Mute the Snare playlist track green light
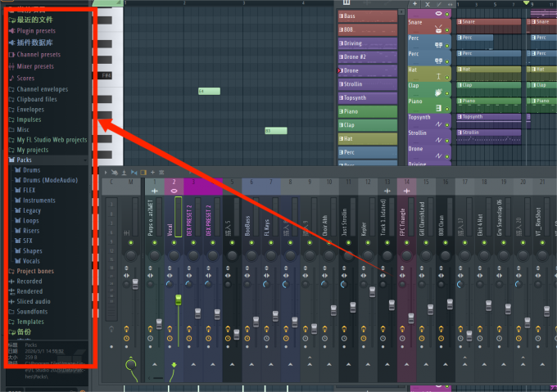Viewport: 557px width, 392px height. coord(447,30)
